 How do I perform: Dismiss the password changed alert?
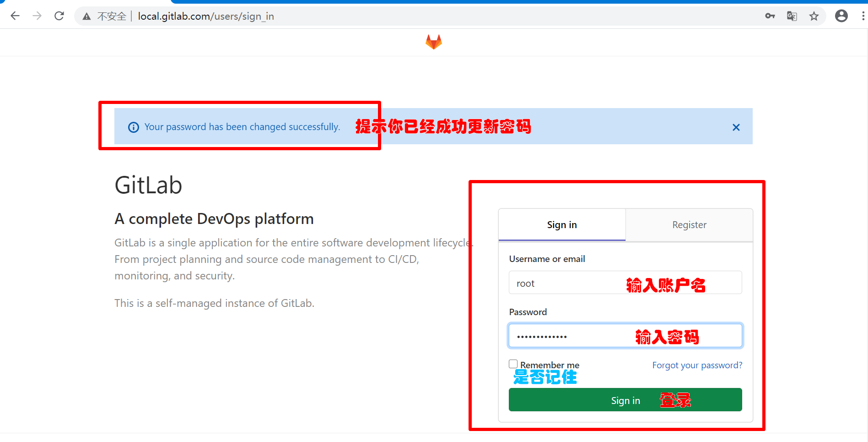coord(736,127)
